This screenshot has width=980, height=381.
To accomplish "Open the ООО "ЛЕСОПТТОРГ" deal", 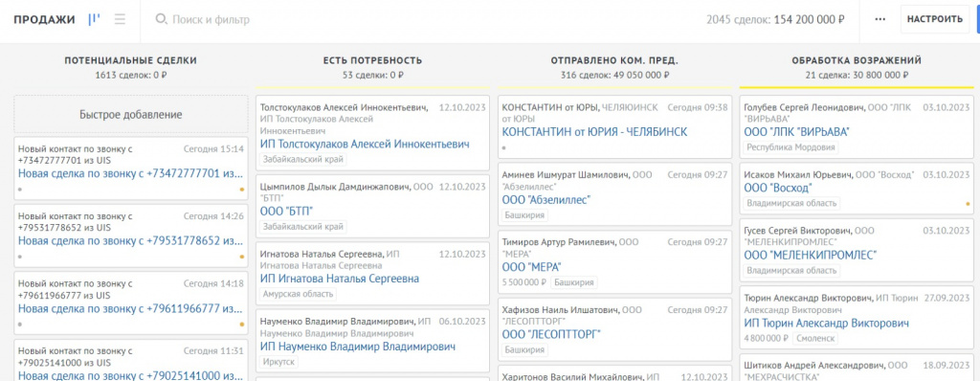I will click(x=551, y=335).
